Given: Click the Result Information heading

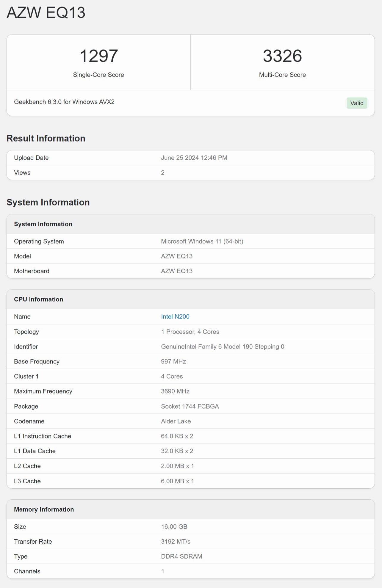Looking at the screenshot, I should 46,138.
